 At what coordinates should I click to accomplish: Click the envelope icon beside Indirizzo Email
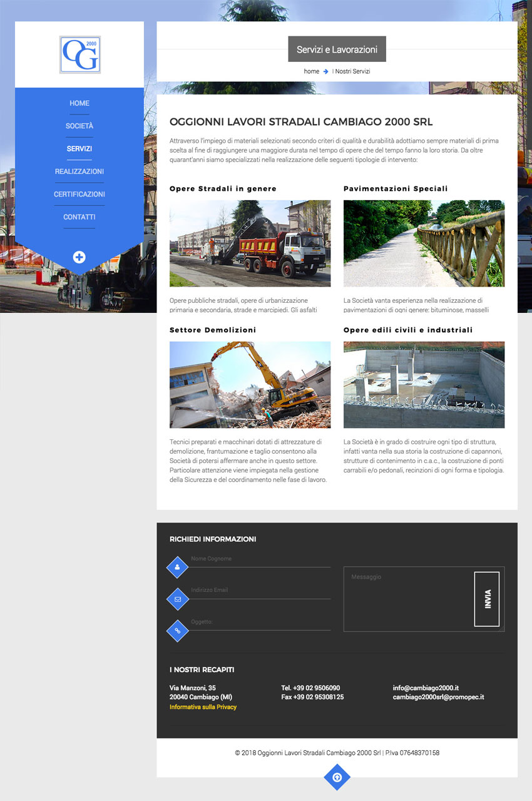[177, 599]
